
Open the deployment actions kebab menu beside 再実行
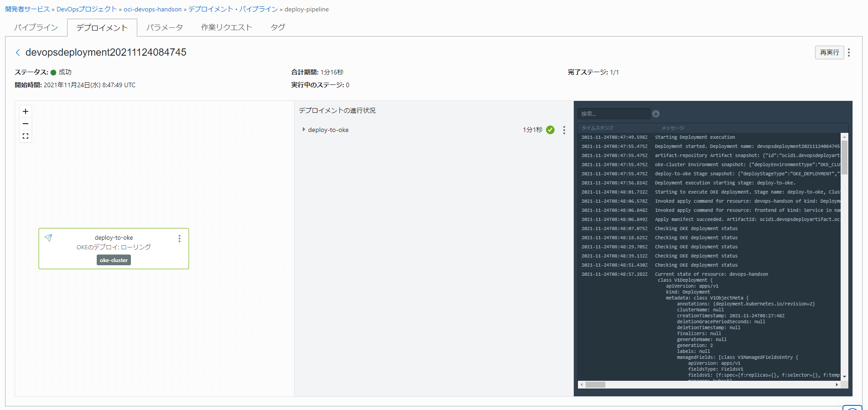point(848,53)
